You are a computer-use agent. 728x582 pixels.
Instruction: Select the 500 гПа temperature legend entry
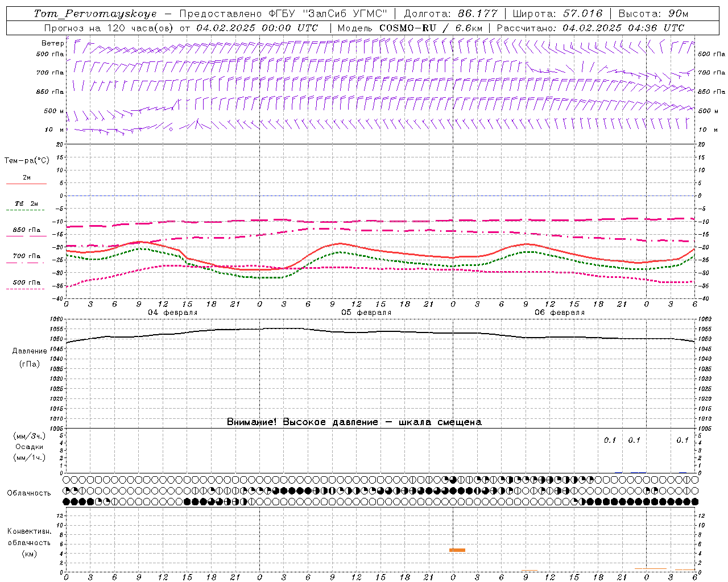[x=26, y=284]
